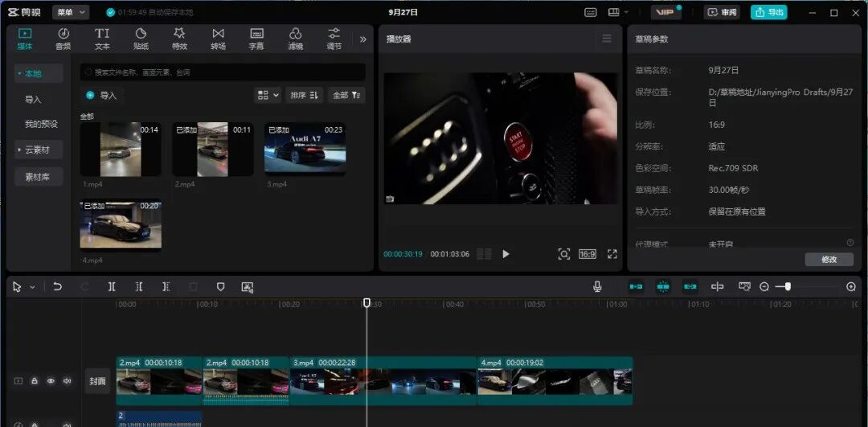Open the 特效 (Effects) panel icon

[x=179, y=38]
